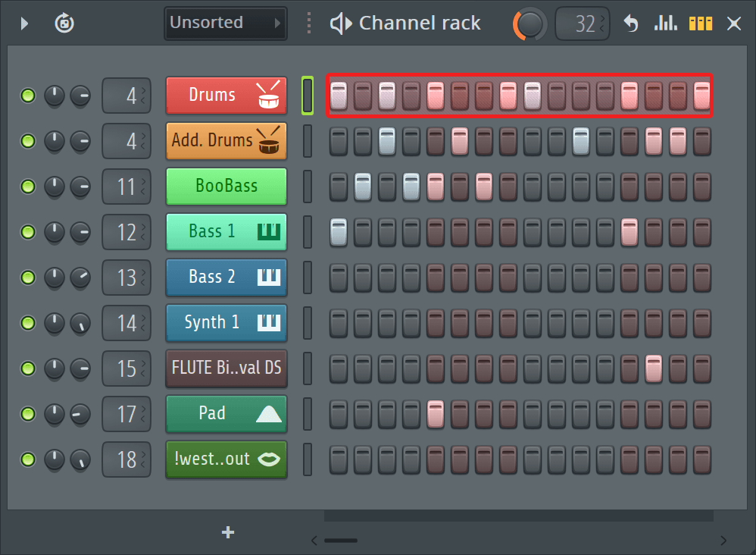Open the Pad channel button
This screenshot has width=756, height=555.
tap(226, 413)
